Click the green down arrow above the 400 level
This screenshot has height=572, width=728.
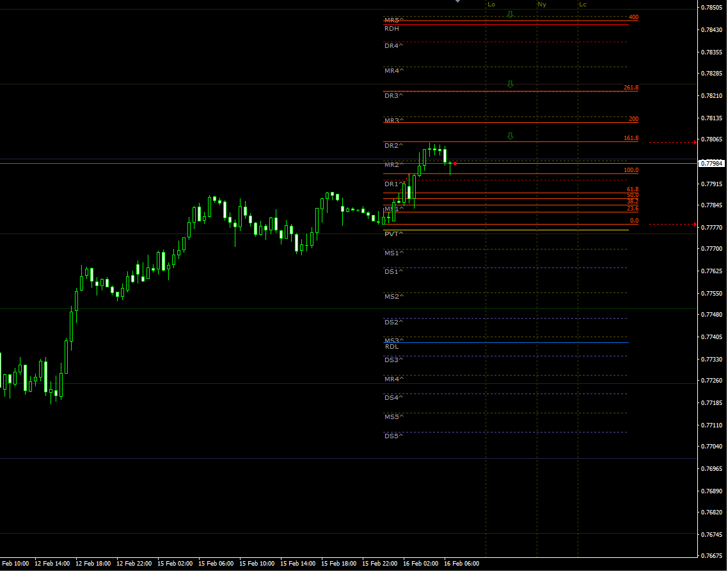(510, 13)
